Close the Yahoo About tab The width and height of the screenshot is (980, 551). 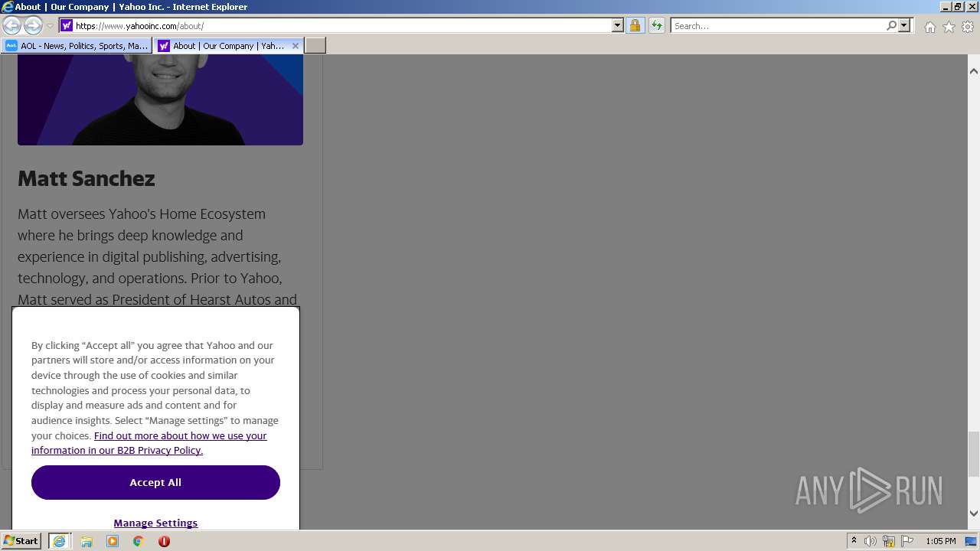pyautogui.click(x=296, y=46)
